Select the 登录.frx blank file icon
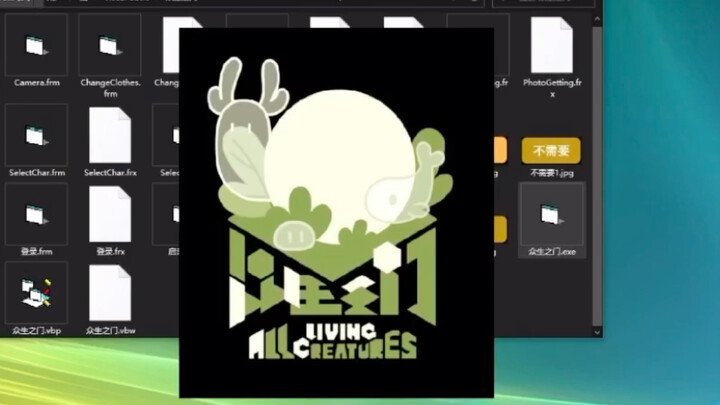This screenshot has width=720, height=405. pos(110,214)
